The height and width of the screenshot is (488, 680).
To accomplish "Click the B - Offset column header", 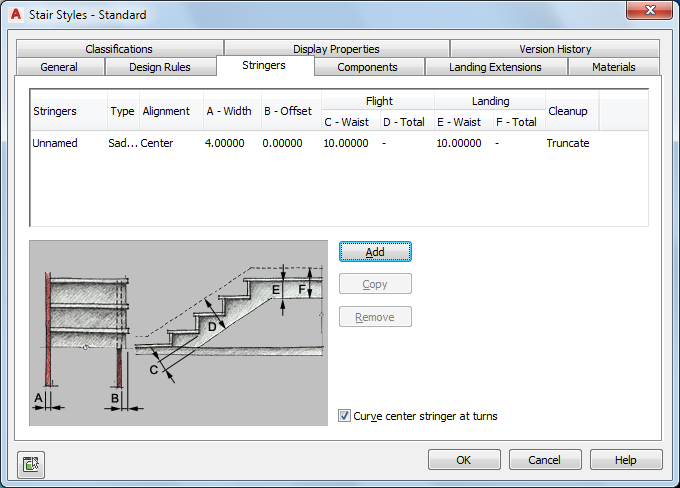I will click(291, 111).
